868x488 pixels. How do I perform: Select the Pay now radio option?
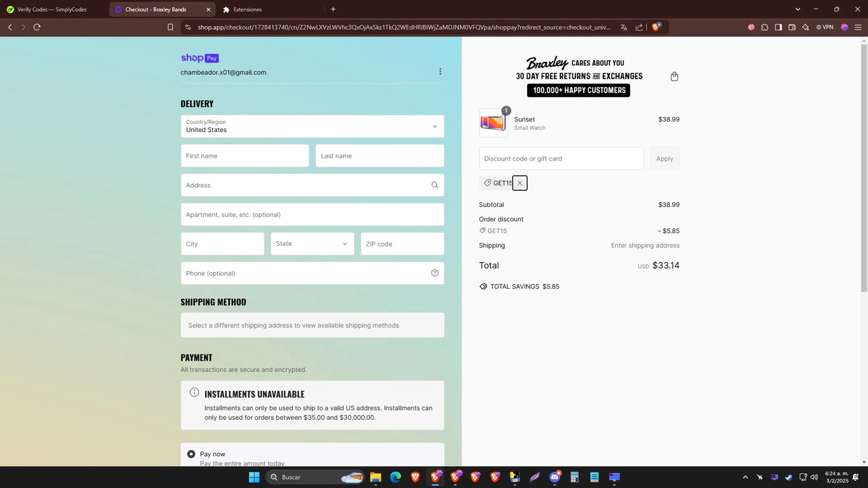click(191, 454)
